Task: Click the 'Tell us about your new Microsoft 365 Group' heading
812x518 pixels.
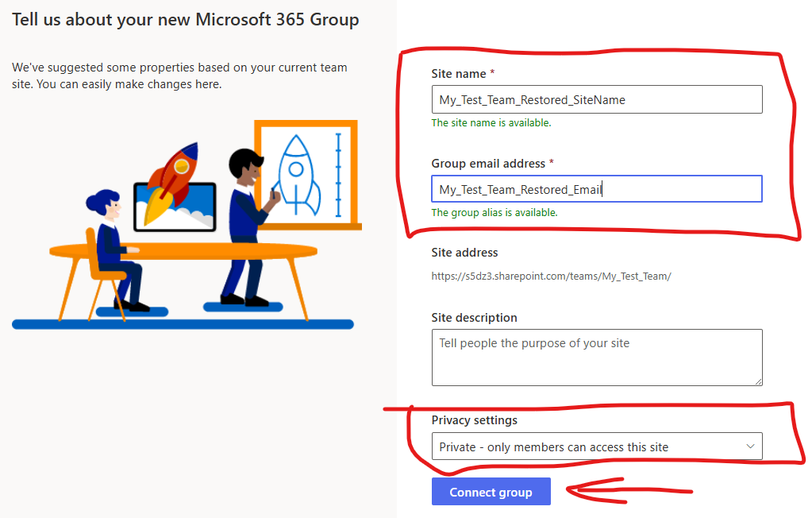Action: (x=186, y=20)
